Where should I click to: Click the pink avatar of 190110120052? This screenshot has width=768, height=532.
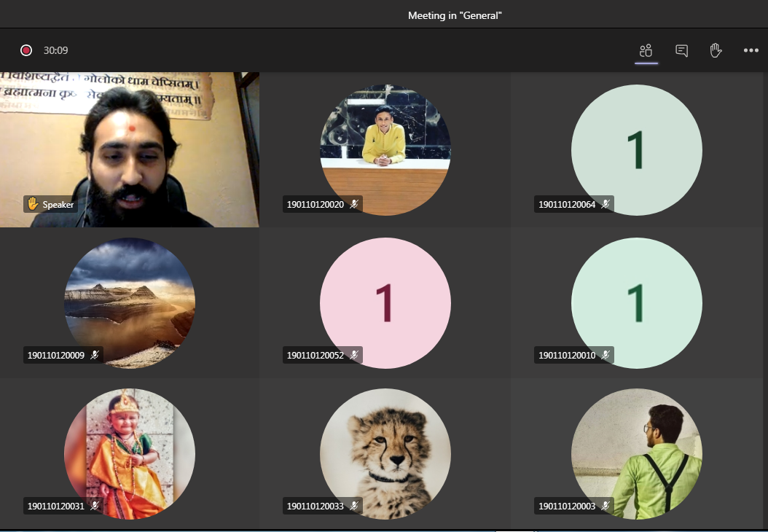coord(385,302)
